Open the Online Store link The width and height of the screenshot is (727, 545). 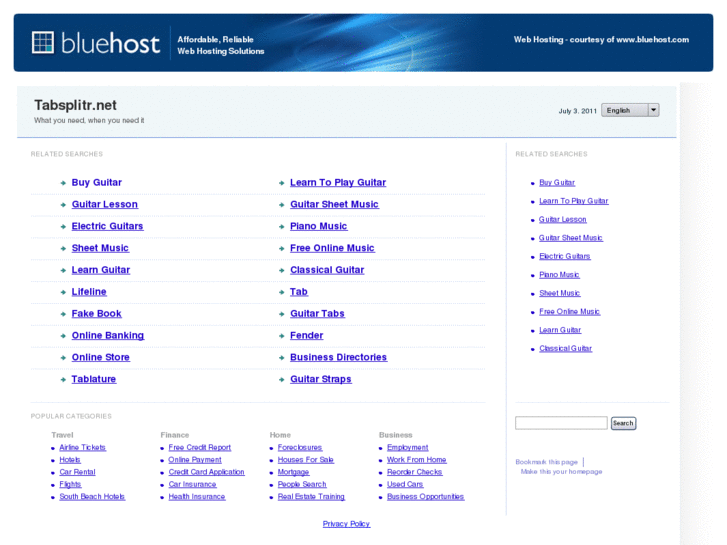(x=101, y=357)
